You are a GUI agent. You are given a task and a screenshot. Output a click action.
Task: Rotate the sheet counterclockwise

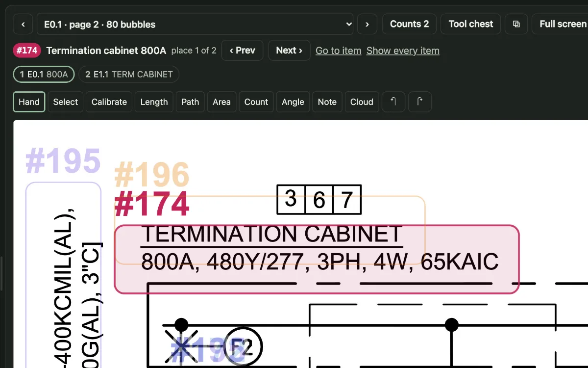tap(393, 102)
